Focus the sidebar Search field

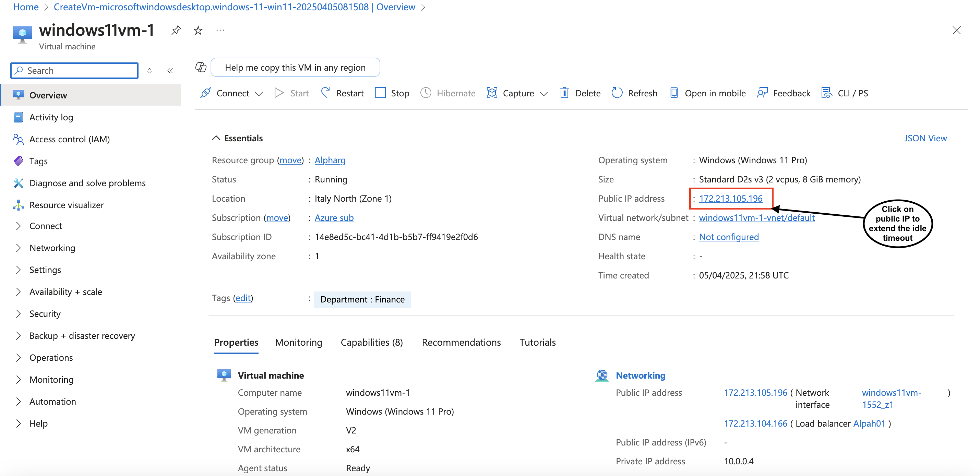(x=74, y=71)
